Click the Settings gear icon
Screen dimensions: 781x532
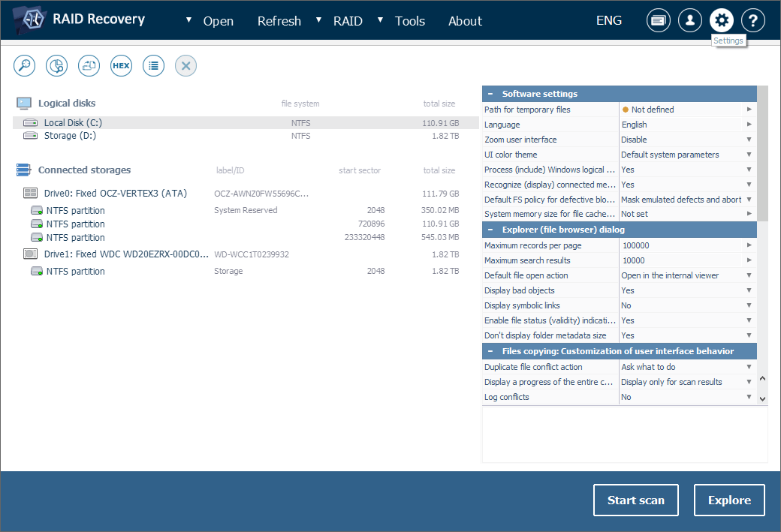tap(722, 21)
